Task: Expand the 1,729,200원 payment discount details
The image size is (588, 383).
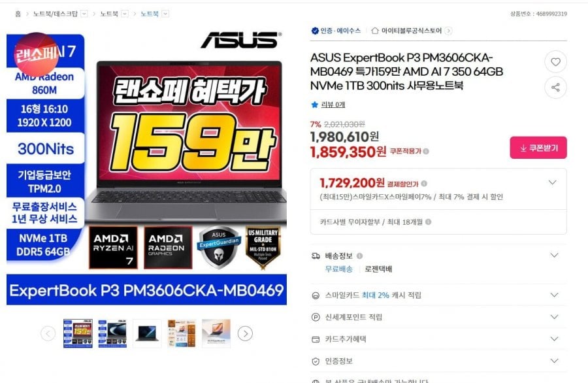Action: click(x=552, y=183)
